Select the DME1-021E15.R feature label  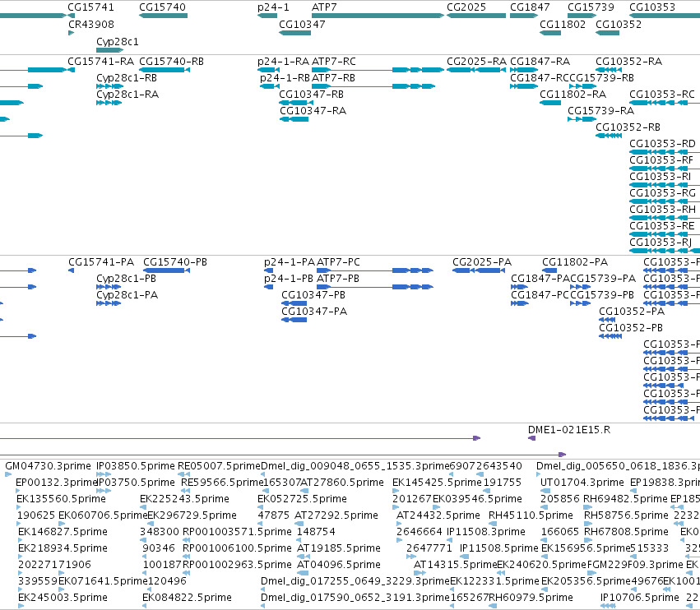[x=569, y=430]
